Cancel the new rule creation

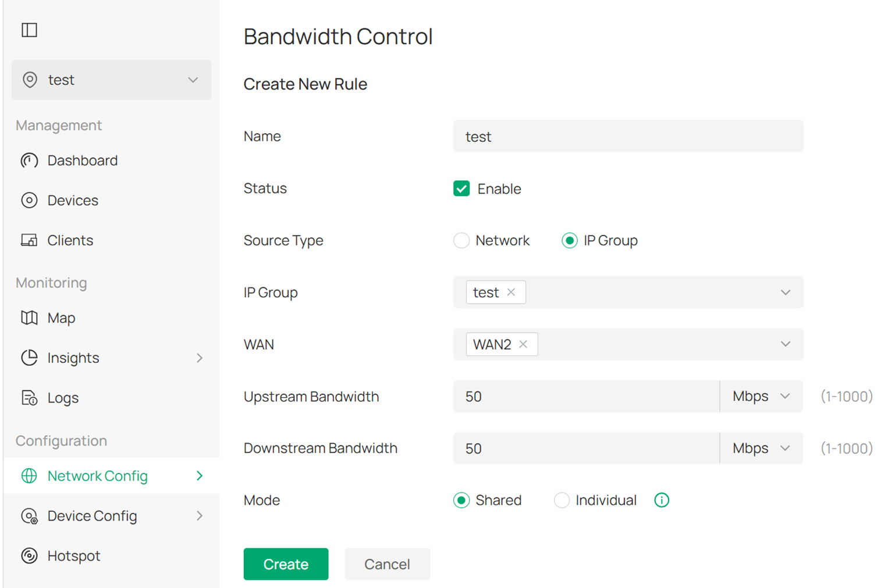[x=387, y=564]
